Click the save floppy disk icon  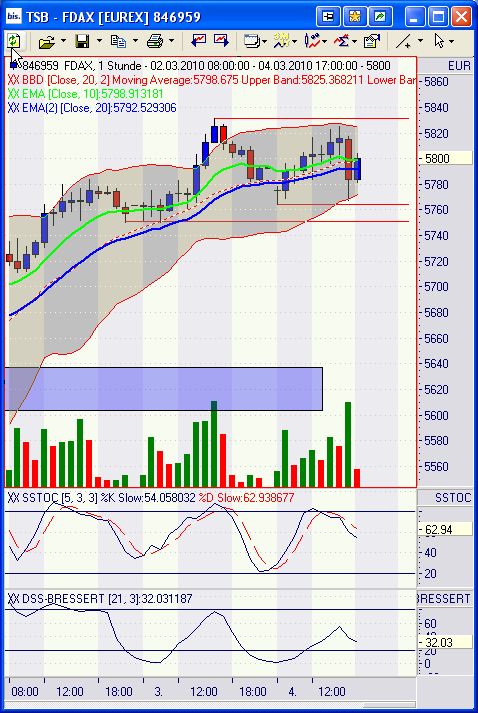click(x=82, y=42)
